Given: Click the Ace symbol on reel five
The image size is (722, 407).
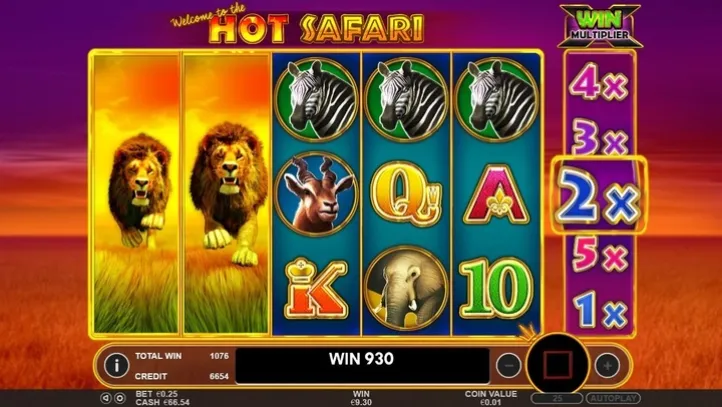Looking at the screenshot, I should coord(497,195).
